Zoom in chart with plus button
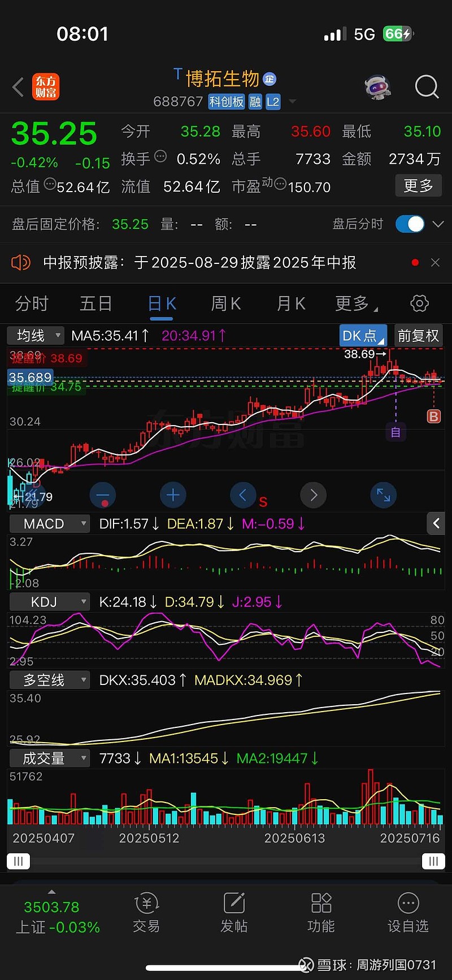Image resolution: width=452 pixels, height=980 pixels. [x=173, y=496]
